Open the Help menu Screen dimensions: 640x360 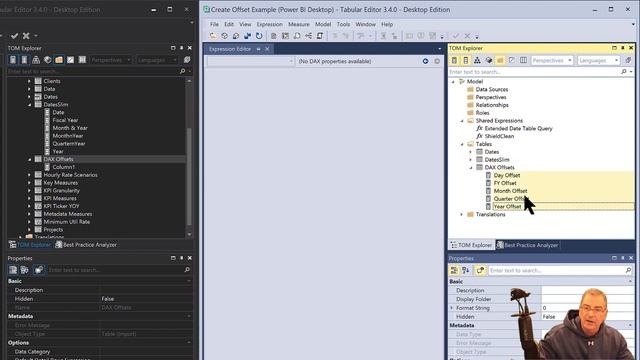pos(387,24)
